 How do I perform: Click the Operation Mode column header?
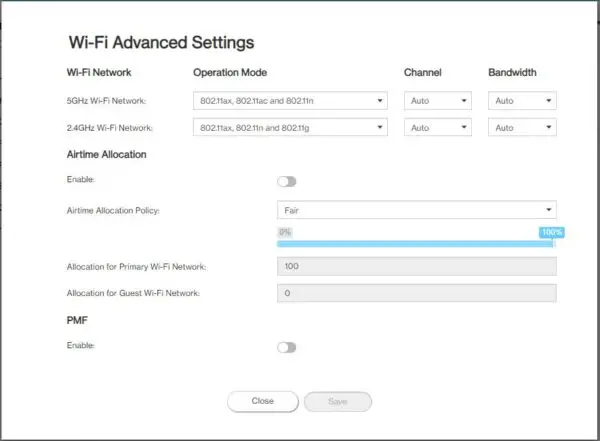(x=230, y=72)
